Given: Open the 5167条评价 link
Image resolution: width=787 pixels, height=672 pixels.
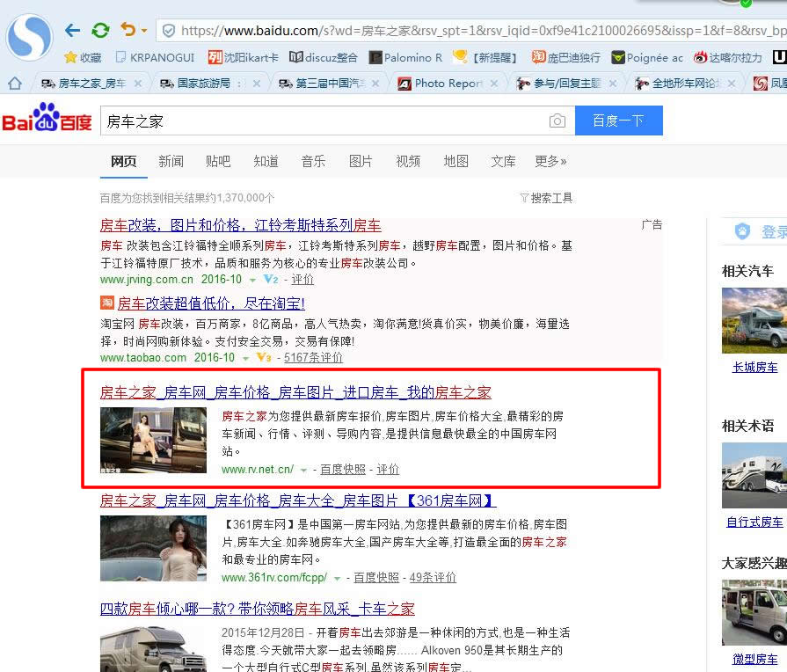Looking at the screenshot, I should [313, 358].
